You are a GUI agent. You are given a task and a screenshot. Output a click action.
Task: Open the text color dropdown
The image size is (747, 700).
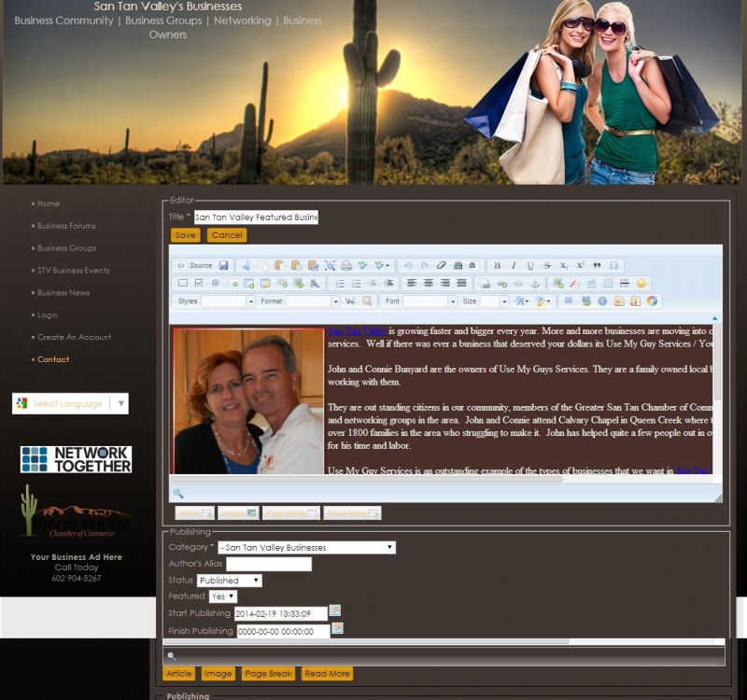(x=521, y=301)
